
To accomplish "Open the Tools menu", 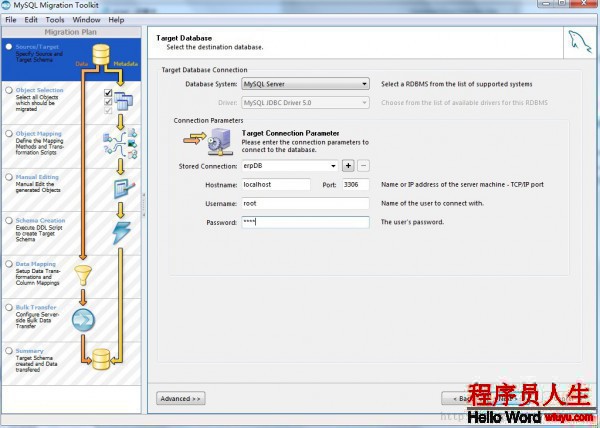I will coord(55,20).
